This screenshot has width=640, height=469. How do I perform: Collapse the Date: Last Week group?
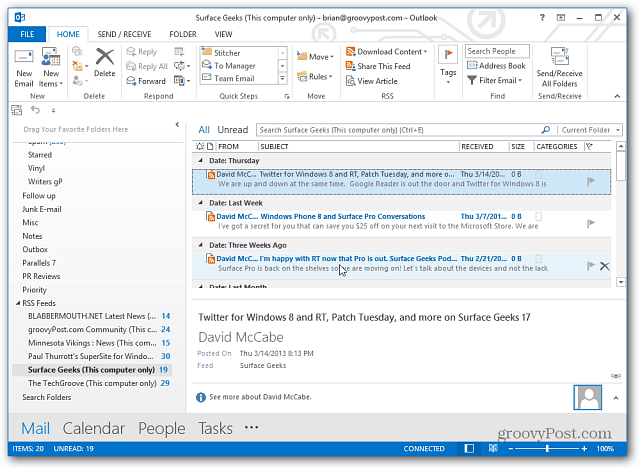coord(200,203)
